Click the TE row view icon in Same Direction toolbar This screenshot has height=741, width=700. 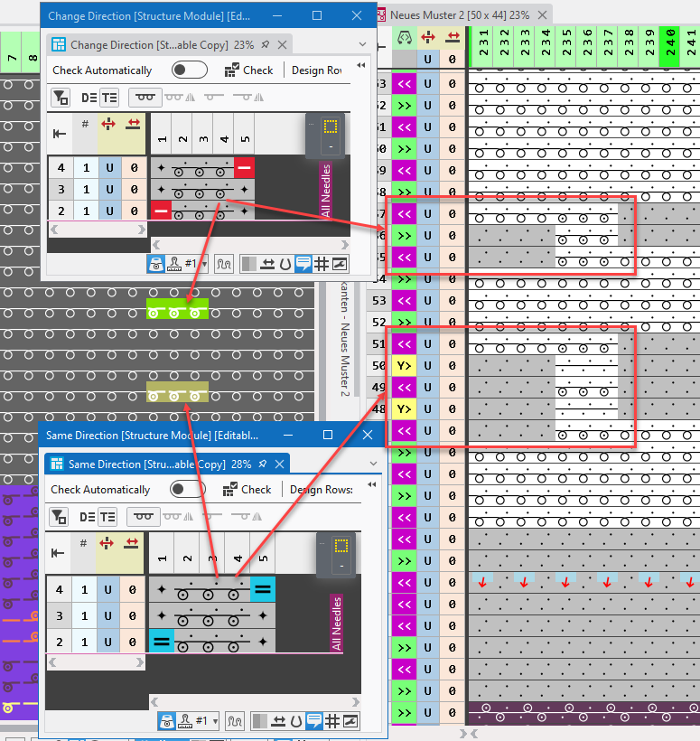point(108,516)
